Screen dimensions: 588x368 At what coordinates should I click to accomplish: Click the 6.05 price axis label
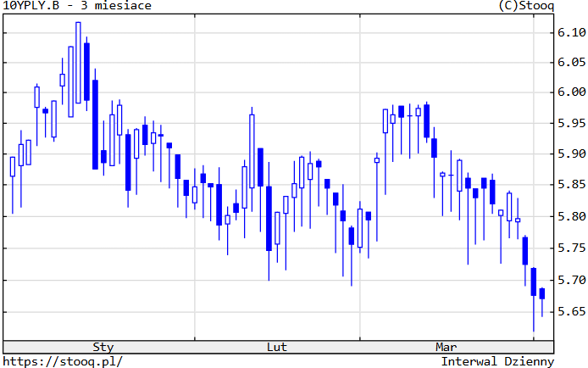tap(573, 63)
